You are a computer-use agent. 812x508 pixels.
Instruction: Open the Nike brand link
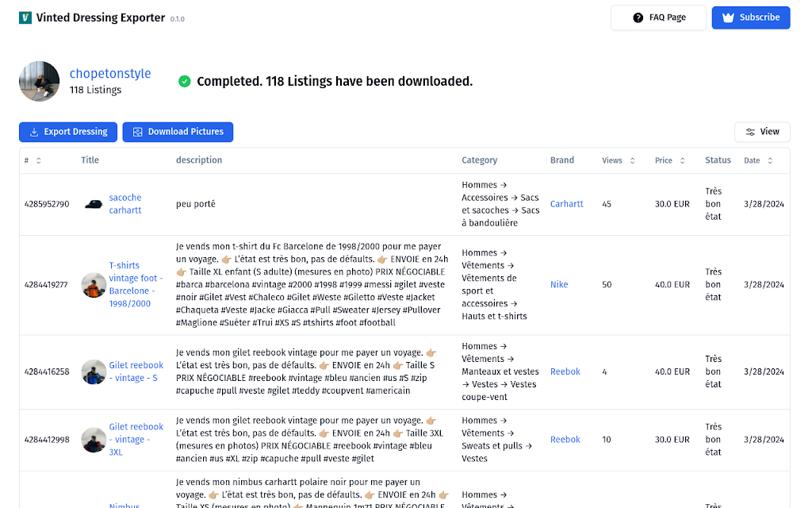[559, 285]
